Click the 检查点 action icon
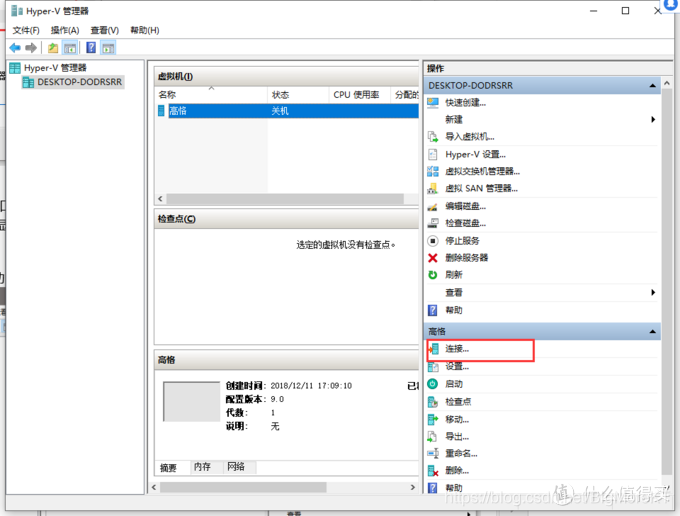This screenshot has width=680, height=516. coord(433,402)
